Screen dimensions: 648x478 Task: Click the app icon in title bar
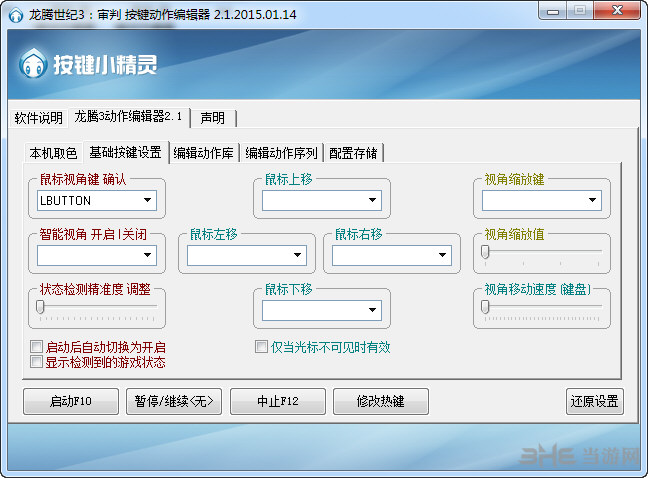tap(16, 15)
